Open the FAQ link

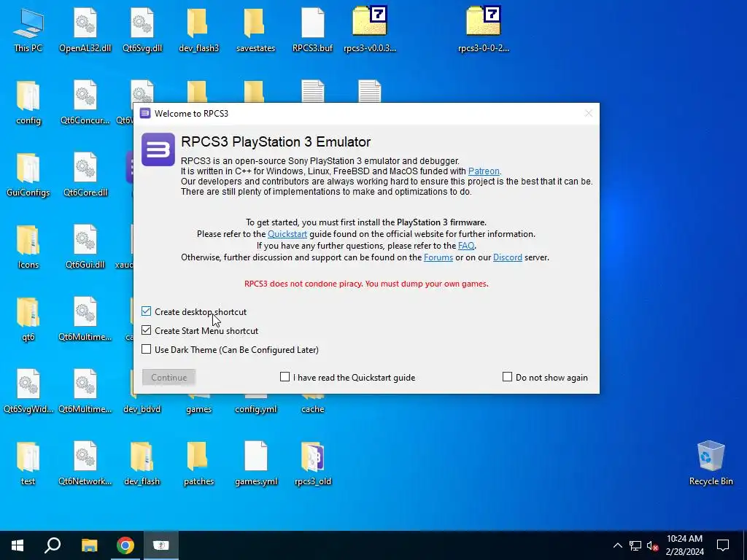coord(466,246)
